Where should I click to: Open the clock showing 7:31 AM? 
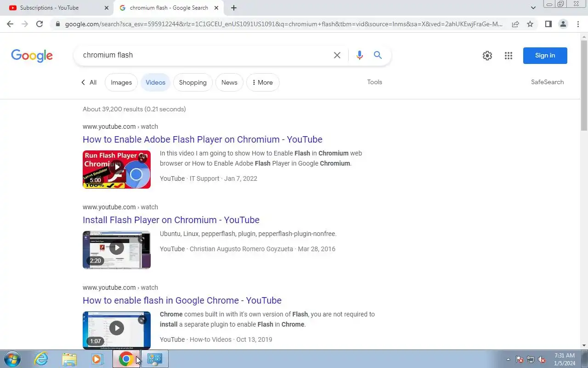[x=565, y=359]
